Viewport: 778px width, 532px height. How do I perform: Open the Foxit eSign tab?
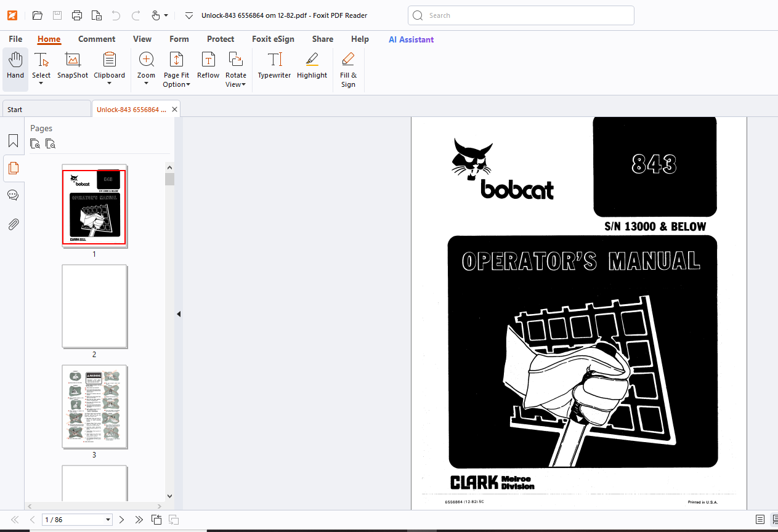pyautogui.click(x=273, y=39)
